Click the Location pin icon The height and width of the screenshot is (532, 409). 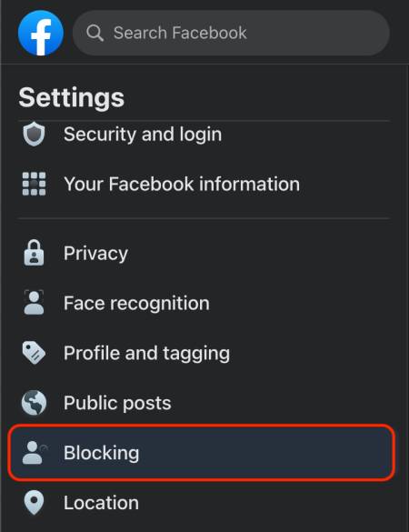coord(34,503)
